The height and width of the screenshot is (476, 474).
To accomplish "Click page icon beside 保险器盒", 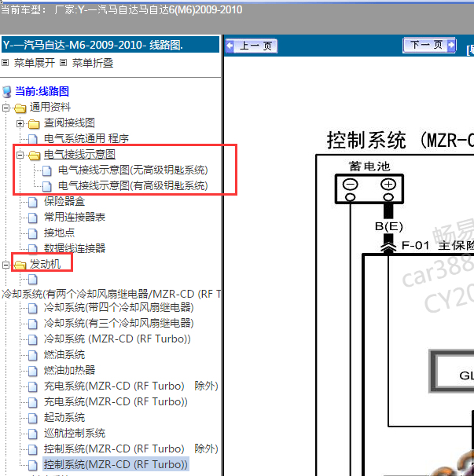I will coord(32,202).
